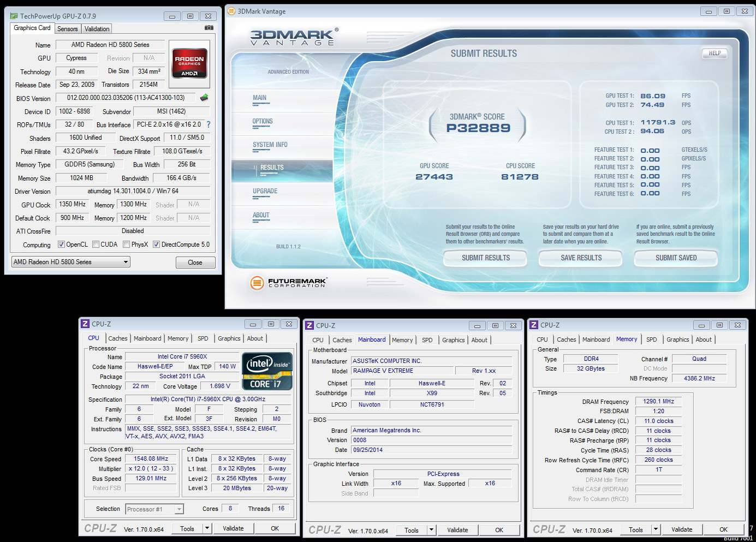Open UPGRADE in the 3DMark Vantage sidebar
The height and width of the screenshot is (542, 756).
tap(265, 192)
